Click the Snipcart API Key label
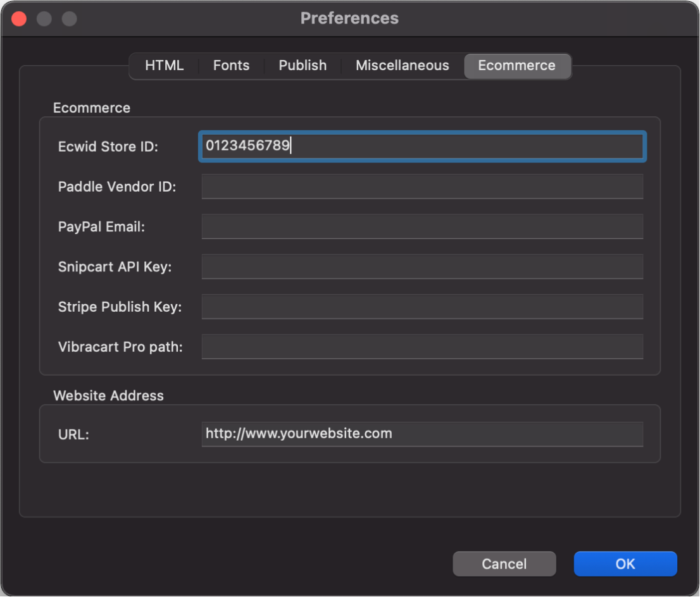This screenshot has width=700, height=597. [x=115, y=267]
